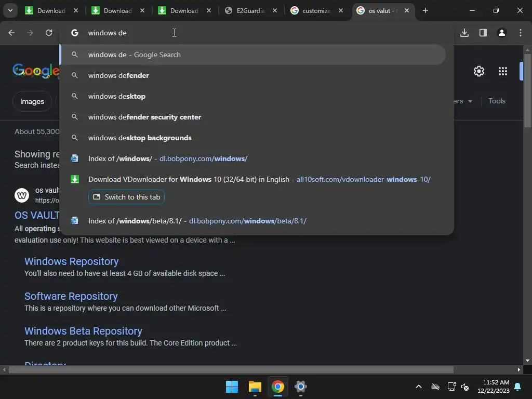Show hidden system tray icons chevron
Viewport: 532px width, 399px height.
coord(419,387)
